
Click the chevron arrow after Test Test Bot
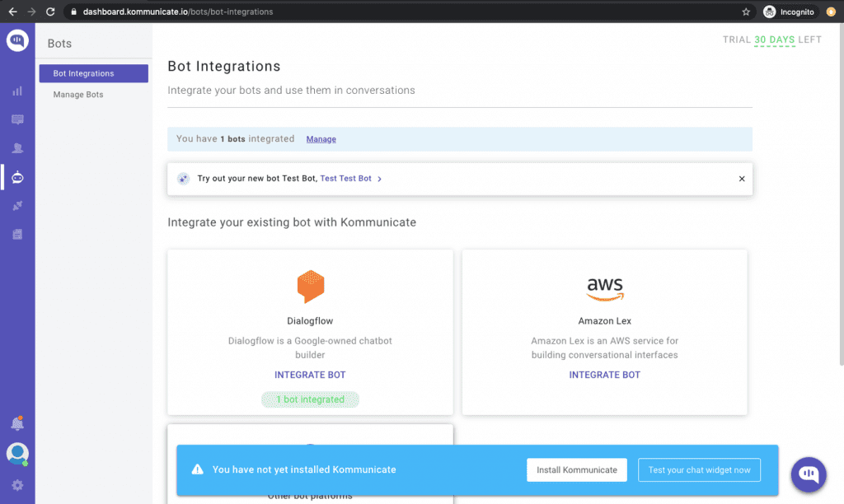tap(379, 179)
